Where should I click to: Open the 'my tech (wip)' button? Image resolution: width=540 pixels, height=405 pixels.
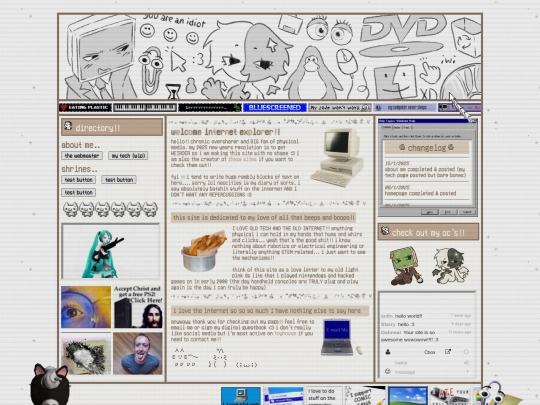click(128, 156)
